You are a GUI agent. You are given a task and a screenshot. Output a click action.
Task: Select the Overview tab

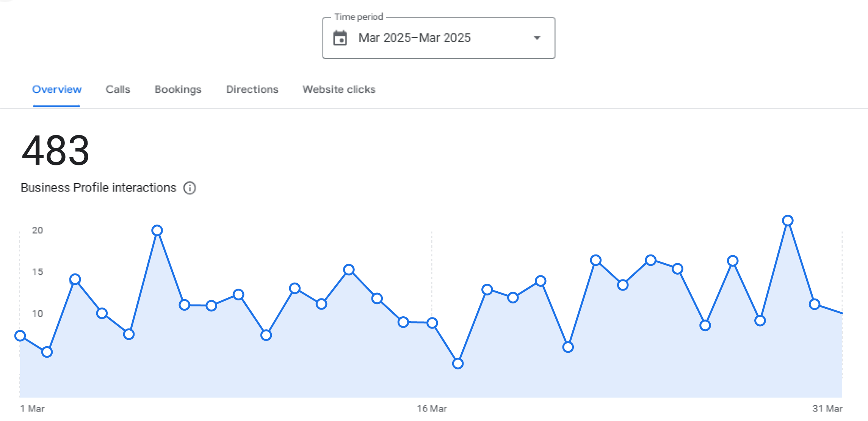[57, 90]
